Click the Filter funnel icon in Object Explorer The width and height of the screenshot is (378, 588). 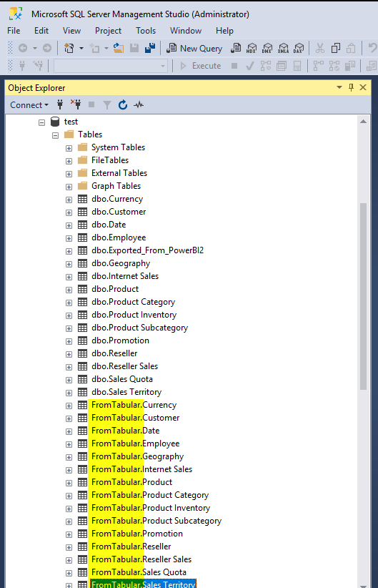point(107,105)
